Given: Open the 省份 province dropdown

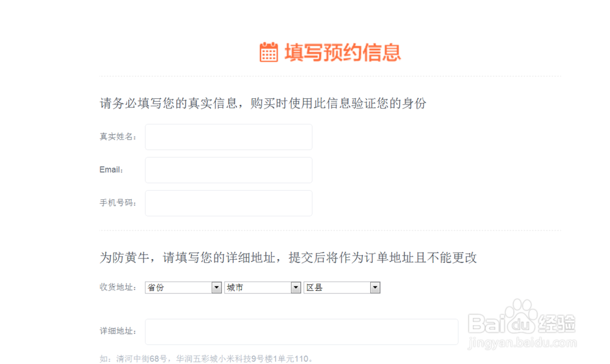Looking at the screenshot, I should [x=183, y=287].
